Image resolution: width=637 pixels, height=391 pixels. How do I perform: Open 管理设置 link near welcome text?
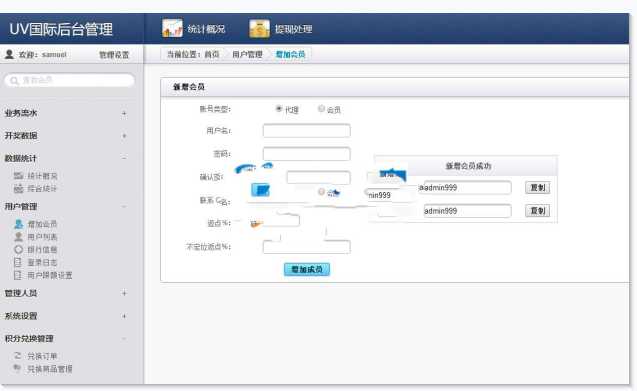pyautogui.click(x=114, y=54)
